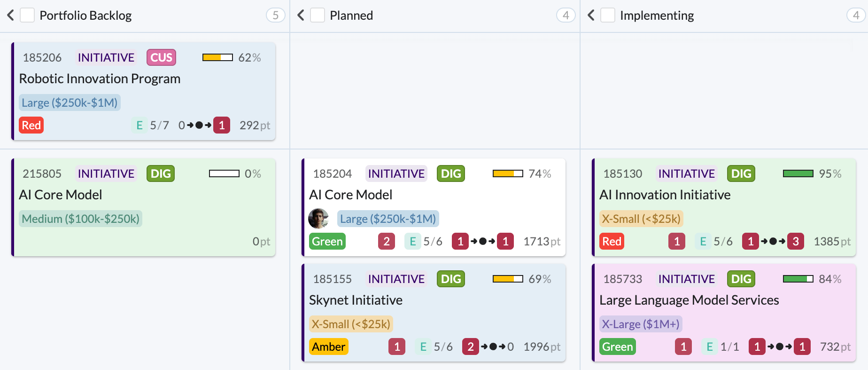Open the Large Language Model Services title
The image size is (868, 370).
point(689,300)
